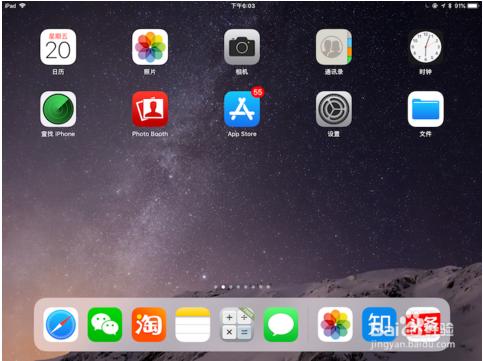Launch the blue Zhihu (知) app in the dock
The image size is (483, 361).
click(x=379, y=325)
